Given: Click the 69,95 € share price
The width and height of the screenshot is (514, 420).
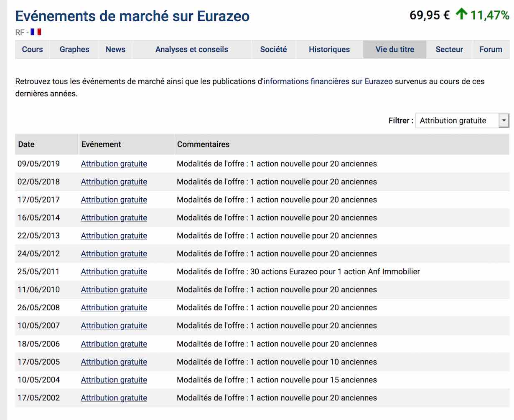Looking at the screenshot, I should coord(430,15).
